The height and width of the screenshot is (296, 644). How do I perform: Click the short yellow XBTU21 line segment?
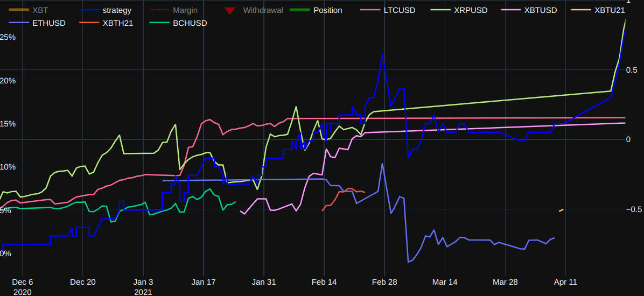pyautogui.click(x=561, y=210)
